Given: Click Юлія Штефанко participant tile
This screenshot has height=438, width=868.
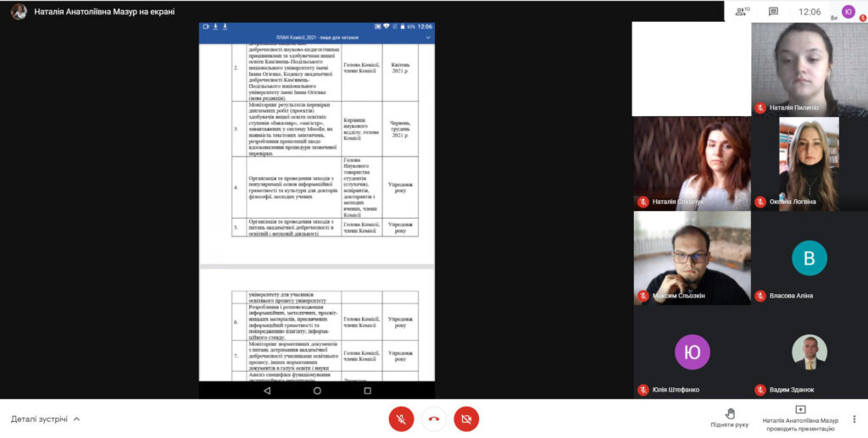Looking at the screenshot, I should [x=692, y=352].
